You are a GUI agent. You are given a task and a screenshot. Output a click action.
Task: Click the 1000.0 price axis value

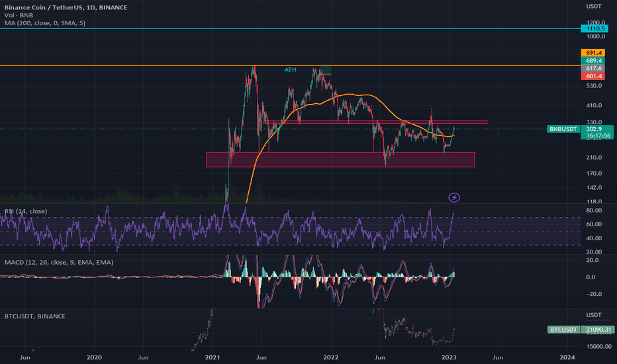pos(595,36)
